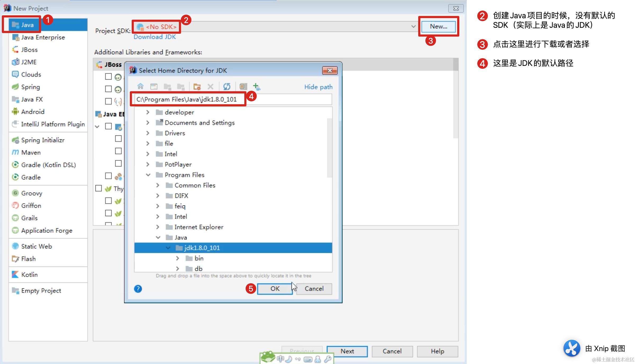Select Maven in project type list
636x364 pixels.
point(31,153)
